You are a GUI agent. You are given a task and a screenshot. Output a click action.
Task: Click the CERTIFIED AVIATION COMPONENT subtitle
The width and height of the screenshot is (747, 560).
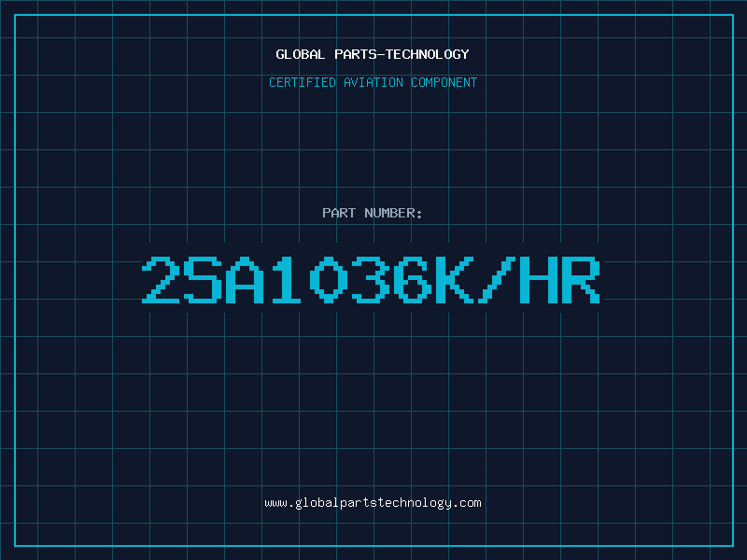click(373, 82)
